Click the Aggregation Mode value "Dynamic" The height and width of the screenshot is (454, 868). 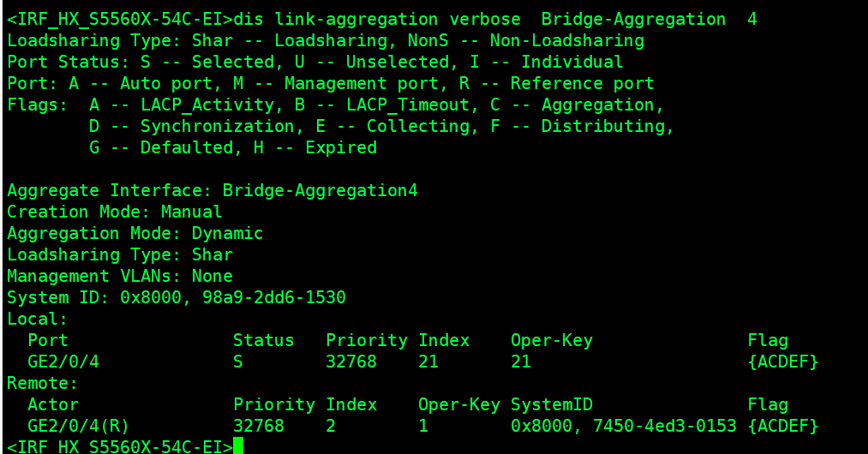227,233
